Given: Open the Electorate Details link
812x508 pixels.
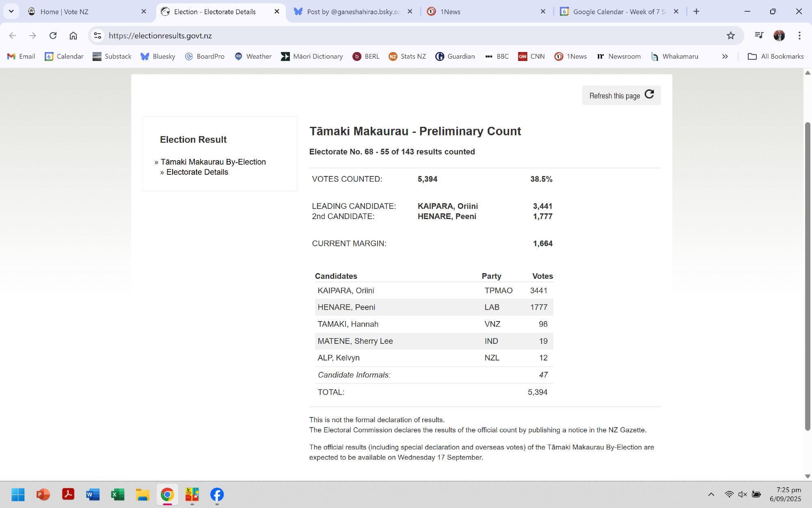Looking at the screenshot, I should (197, 172).
